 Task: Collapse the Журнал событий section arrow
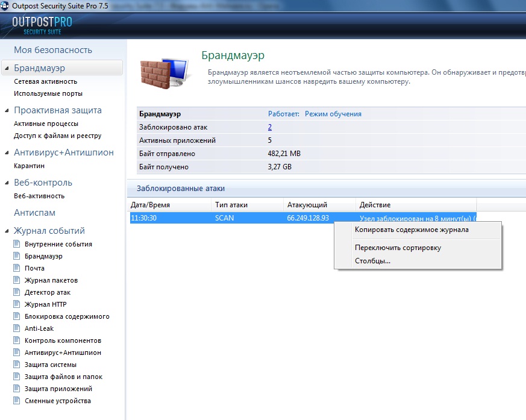coord(7,231)
